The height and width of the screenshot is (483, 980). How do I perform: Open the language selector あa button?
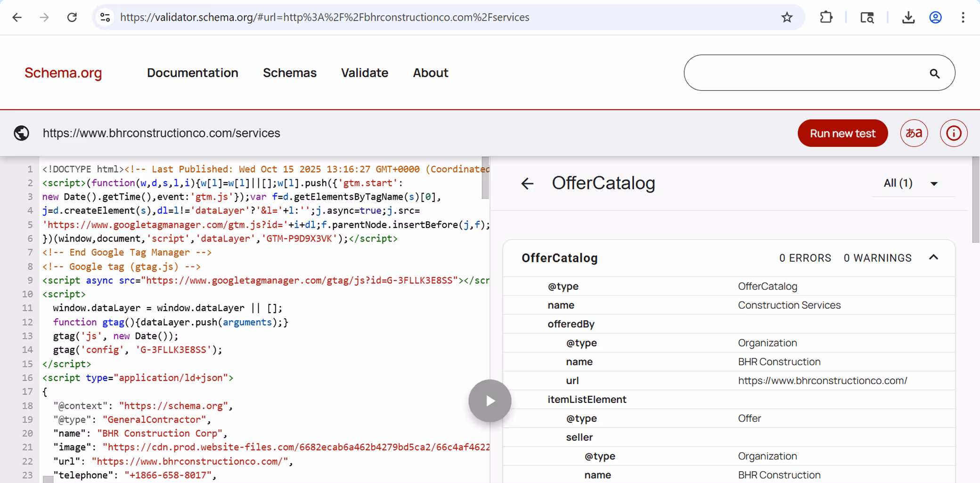coord(914,133)
